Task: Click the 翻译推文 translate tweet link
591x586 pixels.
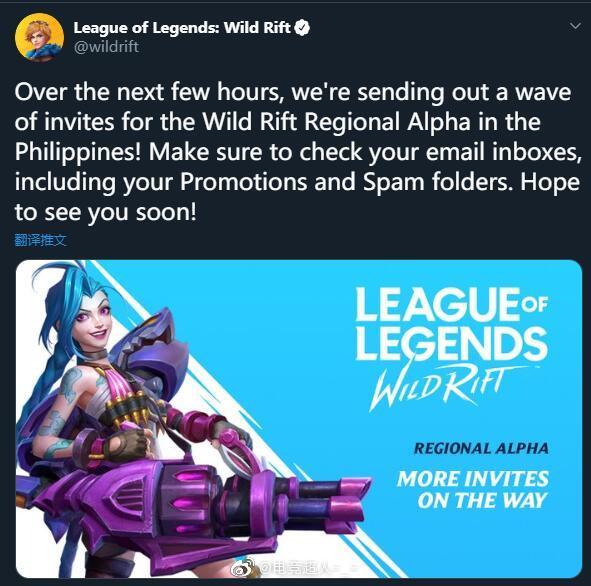Action: coord(40,240)
